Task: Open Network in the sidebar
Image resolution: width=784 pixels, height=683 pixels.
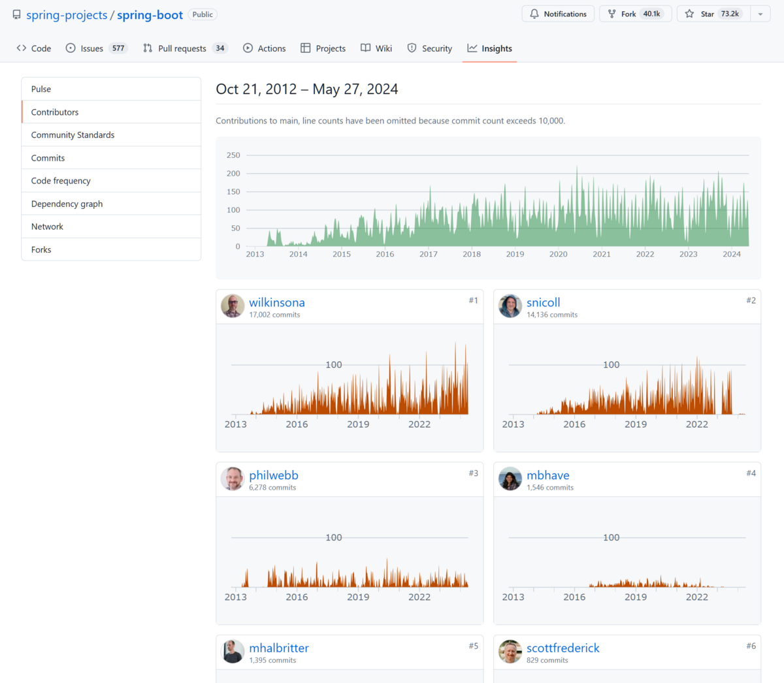Action: click(x=111, y=226)
